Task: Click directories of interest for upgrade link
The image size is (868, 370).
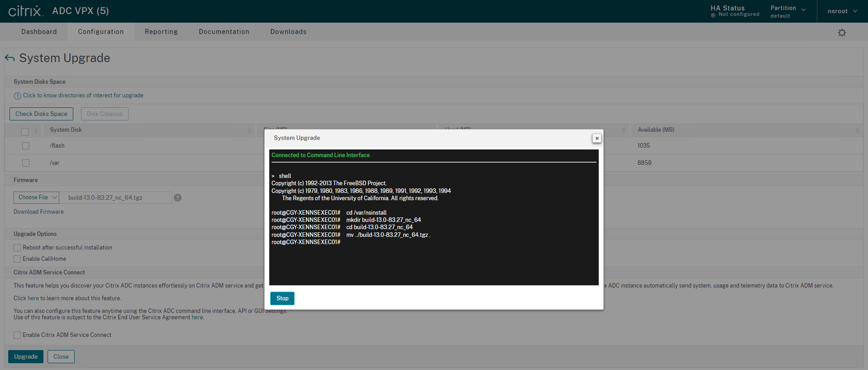Action: (83, 96)
